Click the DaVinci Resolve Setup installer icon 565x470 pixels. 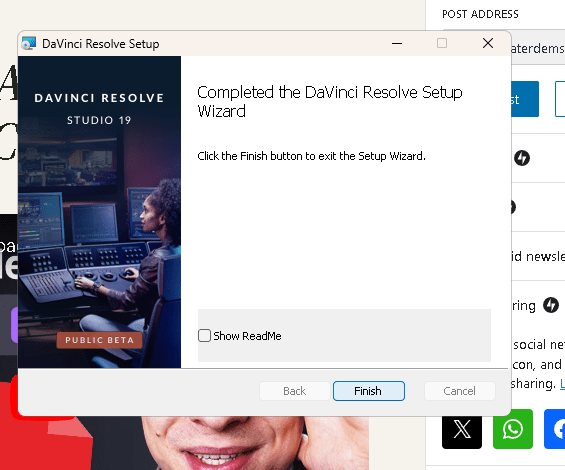click(x=28, y=44)
